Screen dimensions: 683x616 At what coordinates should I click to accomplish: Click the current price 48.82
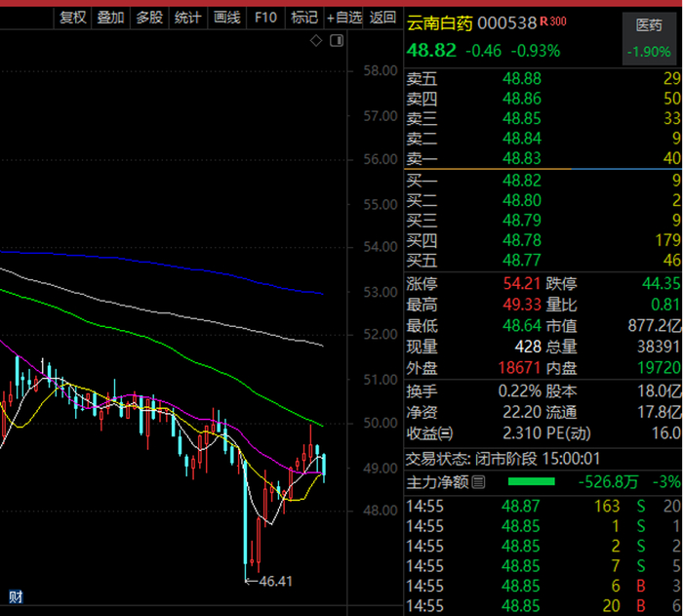pos(431,51)
